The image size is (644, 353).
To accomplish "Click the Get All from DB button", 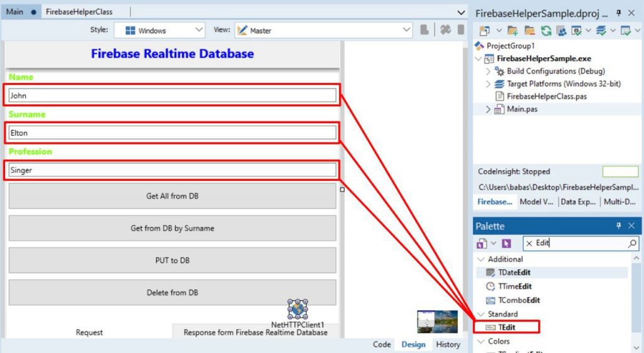I will pos(172,196).
